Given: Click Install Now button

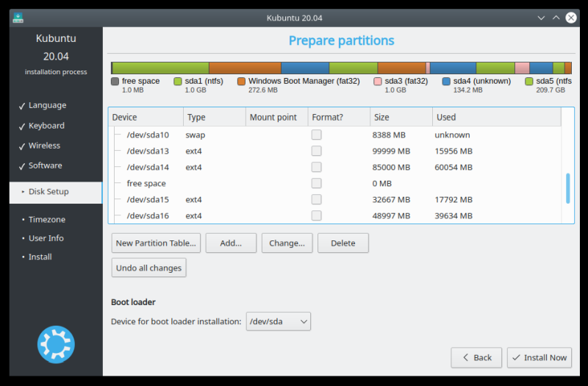Looking at the screenshot, I should (x=539, y=357).
